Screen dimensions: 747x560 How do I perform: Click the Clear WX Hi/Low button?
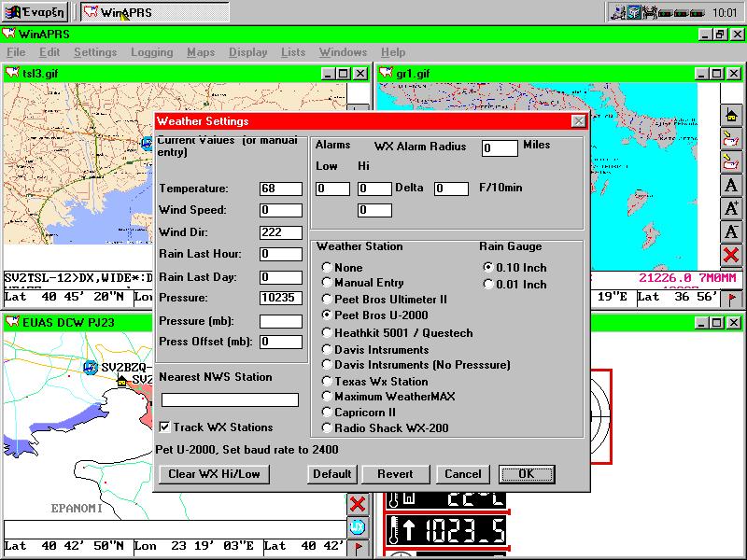[x=215, y=474]
